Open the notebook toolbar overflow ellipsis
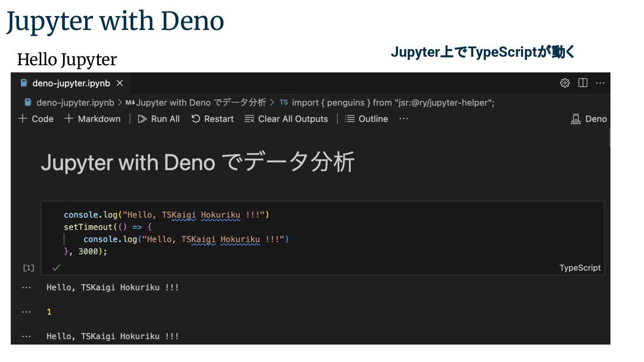Viewport: 644px width, 362px height. pyautogui.click(x=403, y=119)
